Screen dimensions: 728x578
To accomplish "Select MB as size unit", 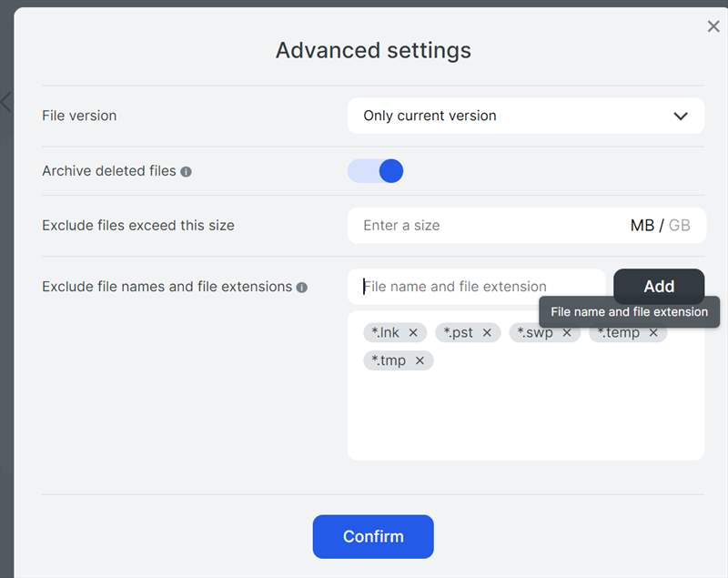I will (642, 226).
